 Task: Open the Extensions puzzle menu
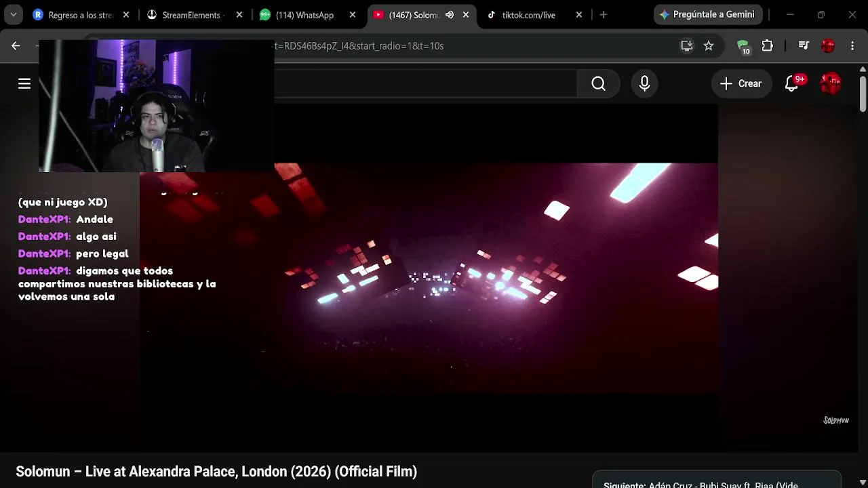(767, 45)
